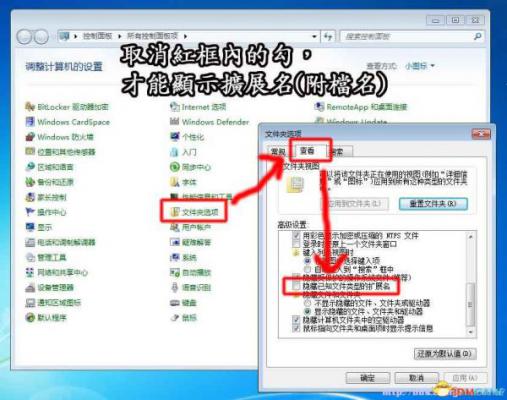Expand the address bar history dropdown arrow
Viewport: 507px width, 400px height.
pos(314,36)
